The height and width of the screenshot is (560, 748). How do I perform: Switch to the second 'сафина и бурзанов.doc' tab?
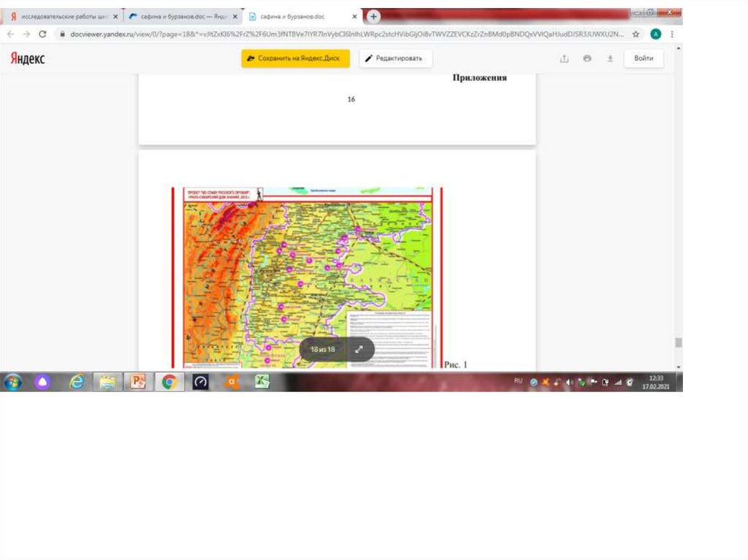[x=301, y=16]
